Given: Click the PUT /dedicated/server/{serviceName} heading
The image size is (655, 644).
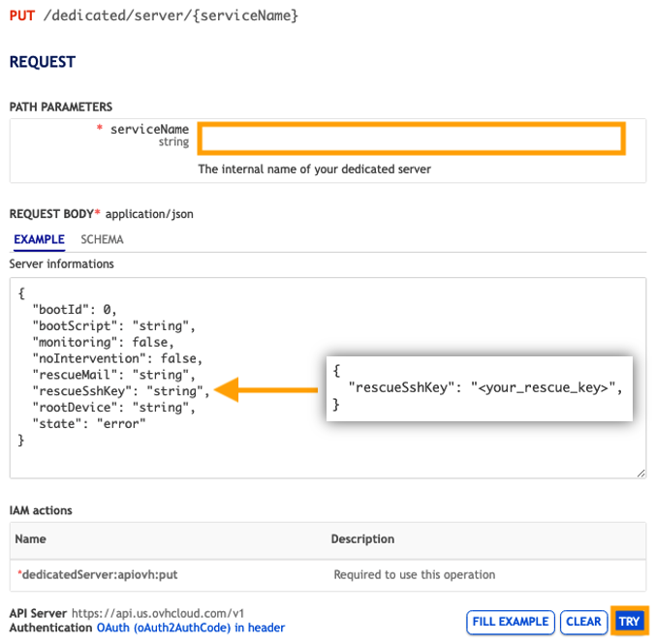Looking at the screenshot, I should click(x=154, y=15).
